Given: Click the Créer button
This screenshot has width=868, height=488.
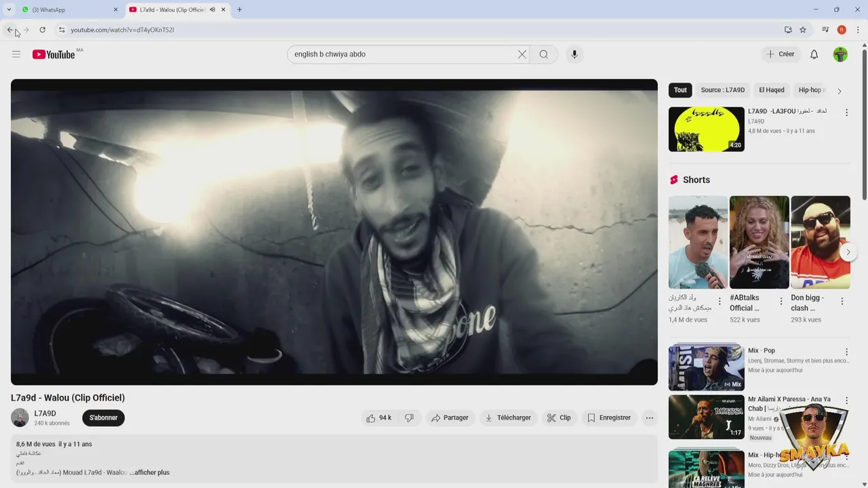Looking at the screenshot, I should (x=781, y=54).
